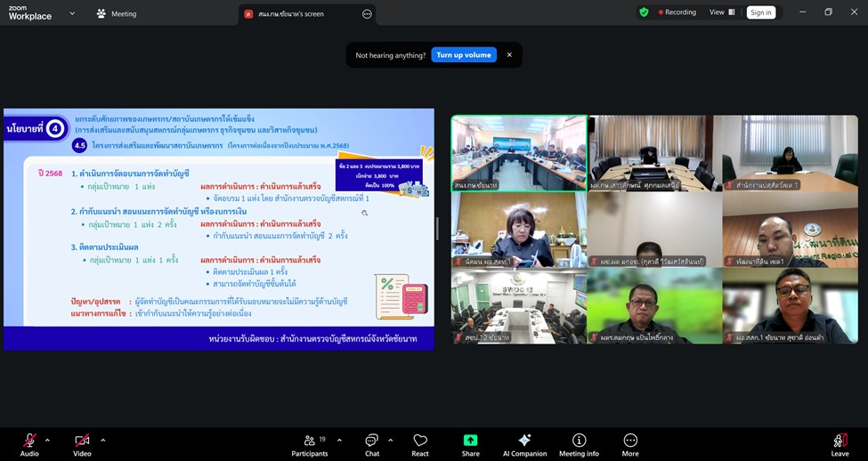Select the ผต.กษ. meeting table video tile

click(x=654, y=153)
